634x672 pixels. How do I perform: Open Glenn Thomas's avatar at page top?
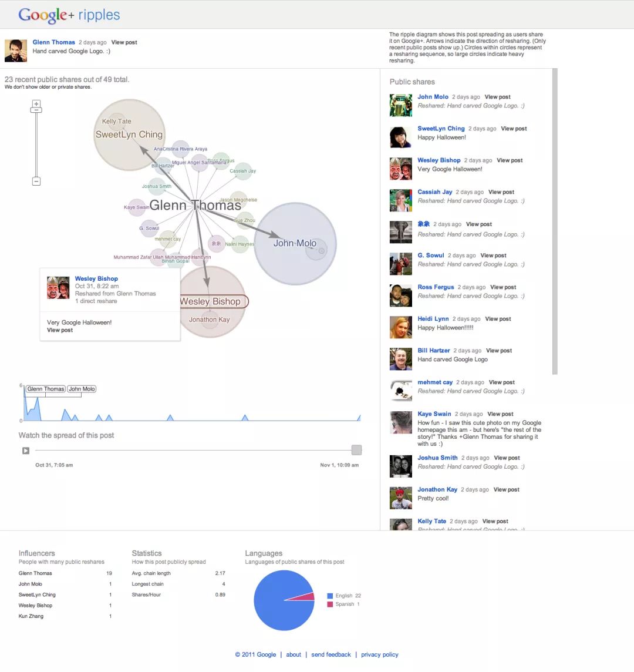(x=16, y=51)
